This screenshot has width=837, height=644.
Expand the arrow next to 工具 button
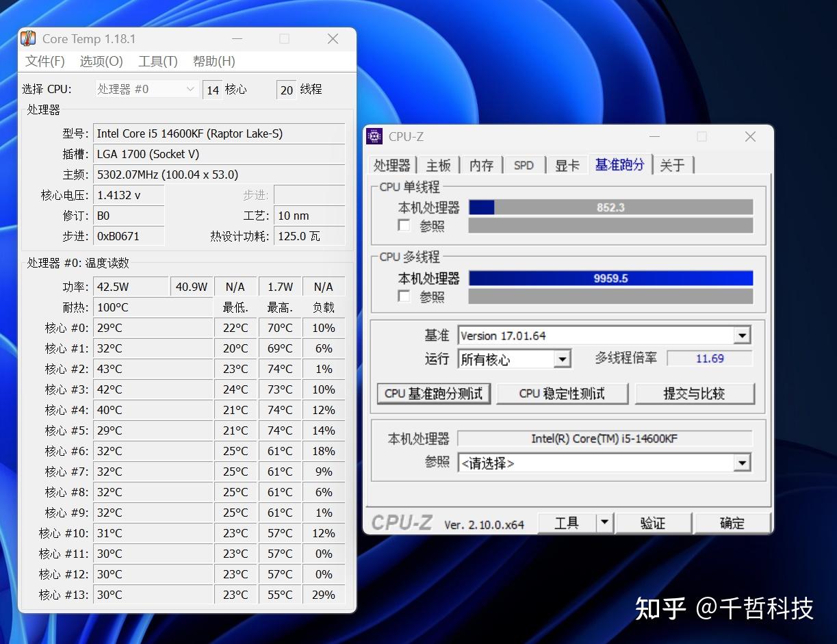pyautogui.click(x=604, y=523)
